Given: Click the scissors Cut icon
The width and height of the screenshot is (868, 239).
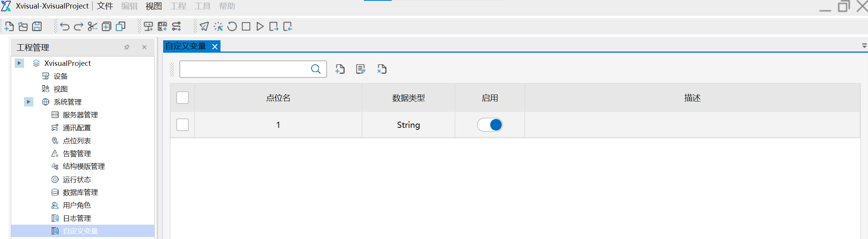Looking at the screenshot, I should coord(92,26).
